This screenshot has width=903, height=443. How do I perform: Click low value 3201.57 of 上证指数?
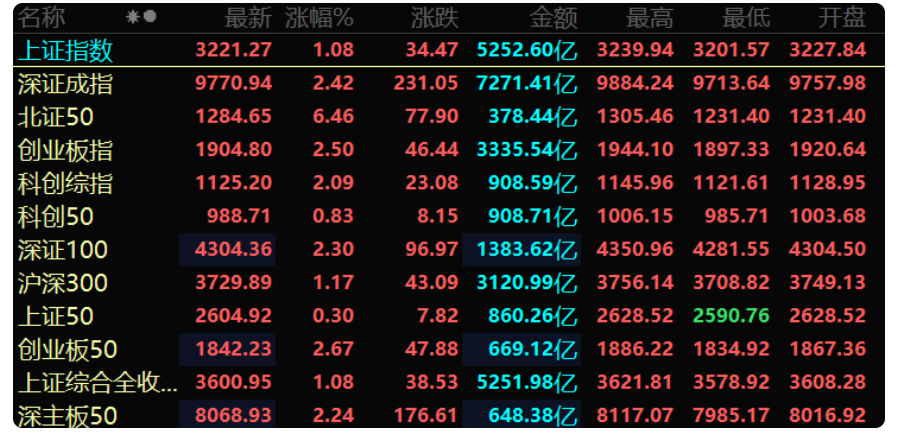(731, 50)
